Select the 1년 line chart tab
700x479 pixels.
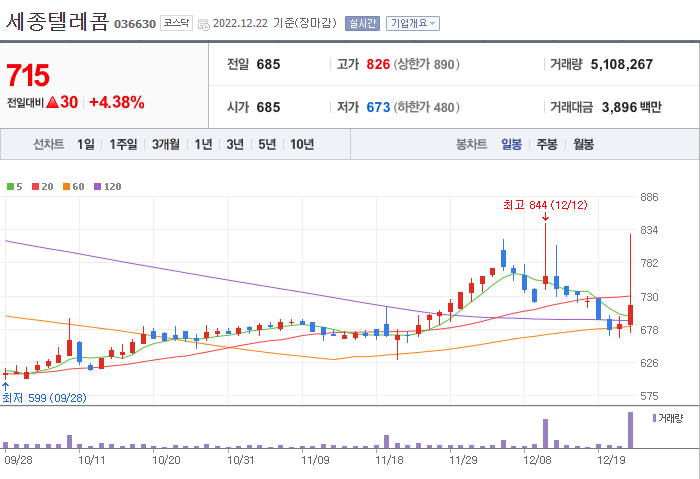coord(203,144)
